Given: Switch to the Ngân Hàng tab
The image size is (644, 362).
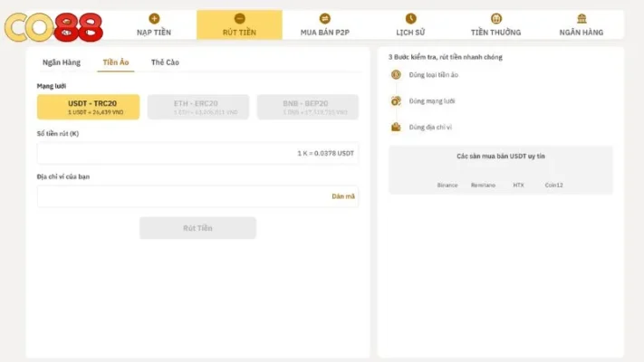Looking at the screenshot, I should [62, 62].
